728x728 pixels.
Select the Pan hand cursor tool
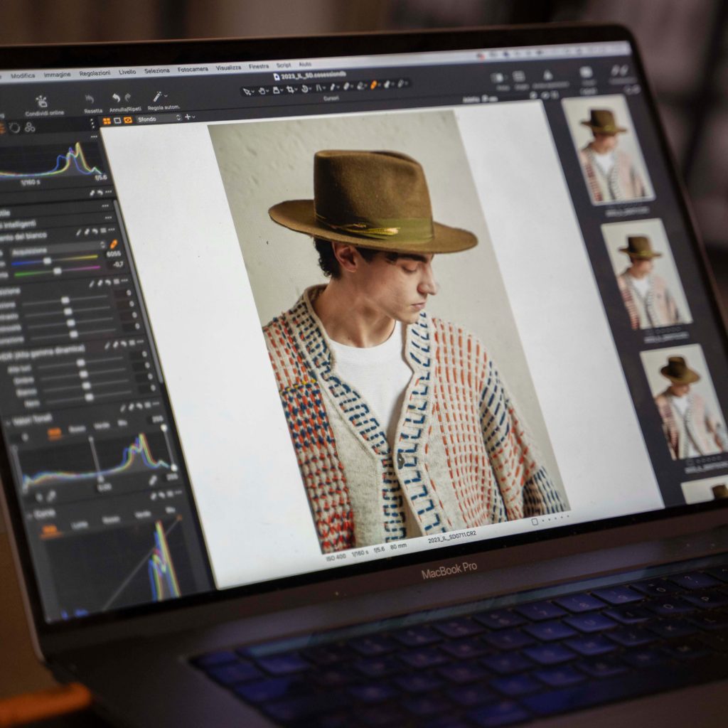coord(262,90)
